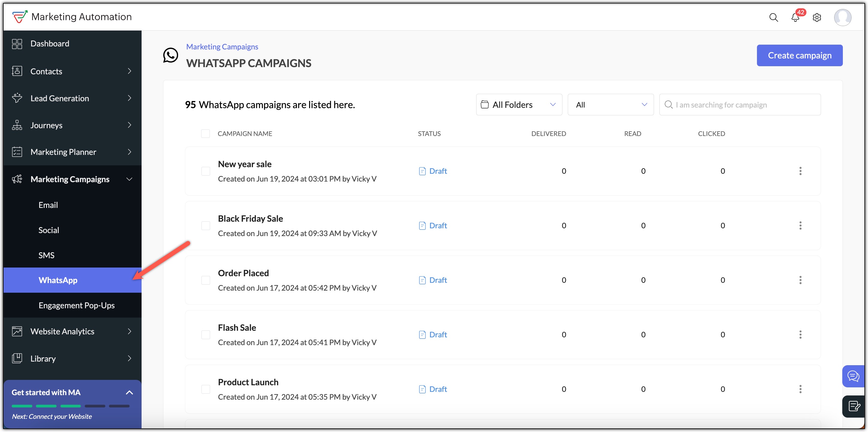Click the Dashboard grid icon in sidebar
The width and height of the screenshot is (868, 432).
tap(17, 44)
